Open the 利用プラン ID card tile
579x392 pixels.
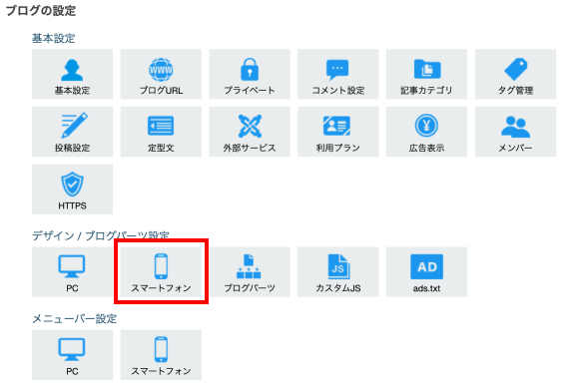(338, 132)
